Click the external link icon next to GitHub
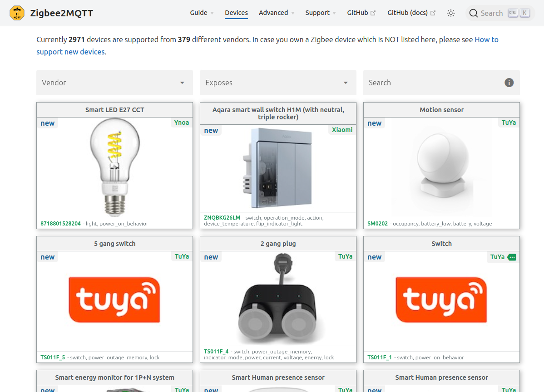 coord(373,13)
